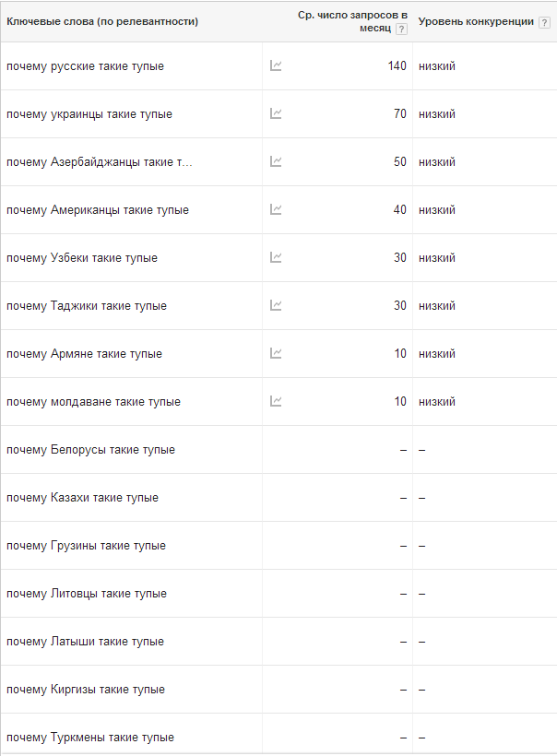Image resolution: width=557 pixels, height=756 pixels.
Task: Click keyword 'почему Белорусы такие тупые'
Action: (90, 450)
